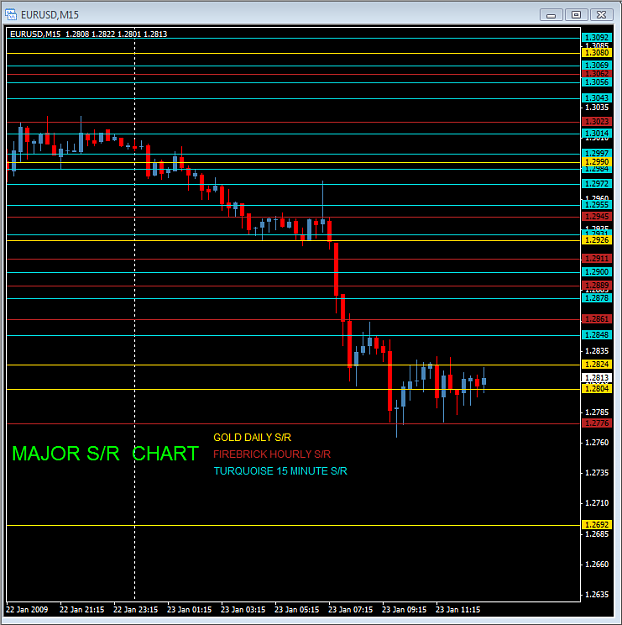Click the red 1.2911 price label
Viewport: 622px width, 625px height.
click(x=597, y=259)
